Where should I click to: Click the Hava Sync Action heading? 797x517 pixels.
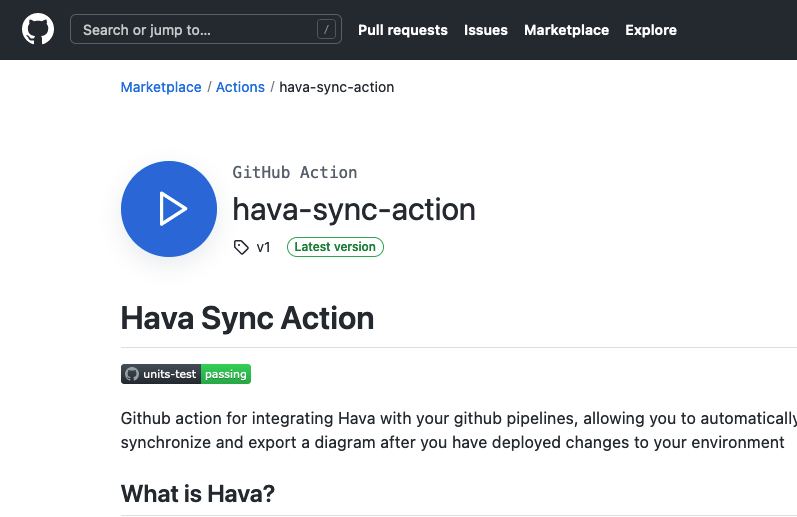[247, 318]
